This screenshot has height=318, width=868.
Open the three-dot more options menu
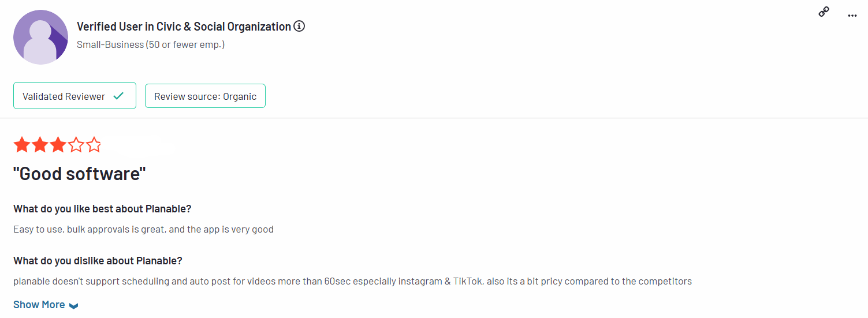point(852,16)
